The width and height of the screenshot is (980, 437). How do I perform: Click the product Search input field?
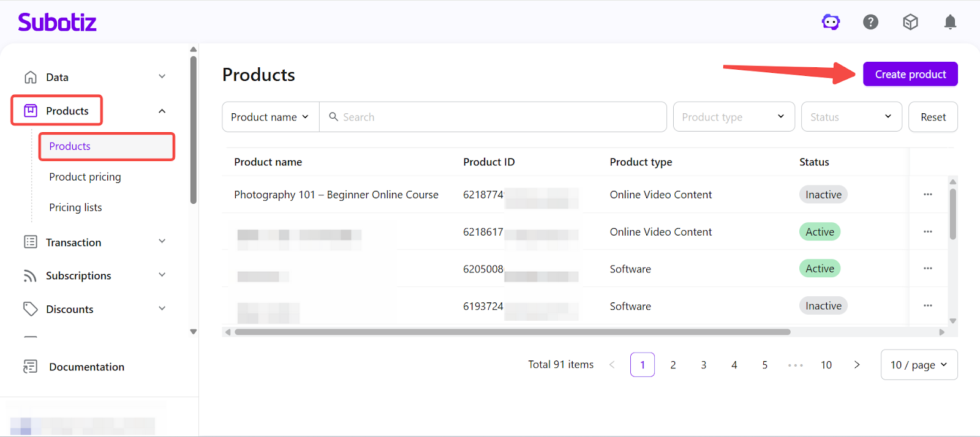496,117
